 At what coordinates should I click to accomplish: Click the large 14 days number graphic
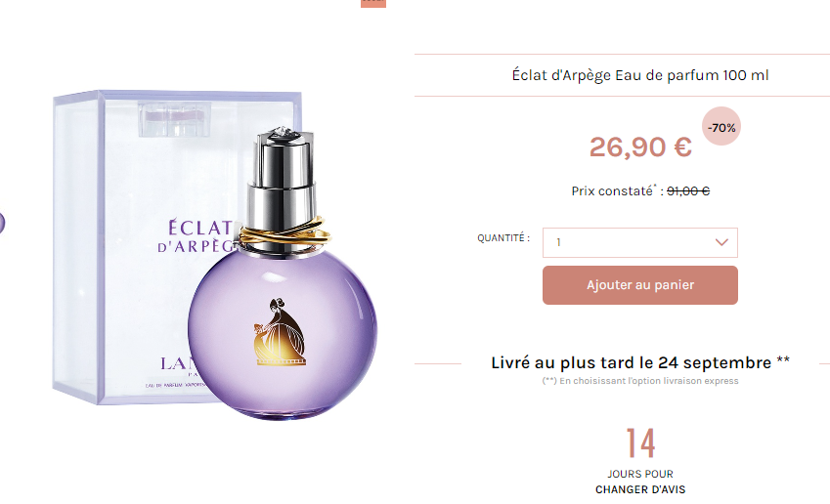640,443
